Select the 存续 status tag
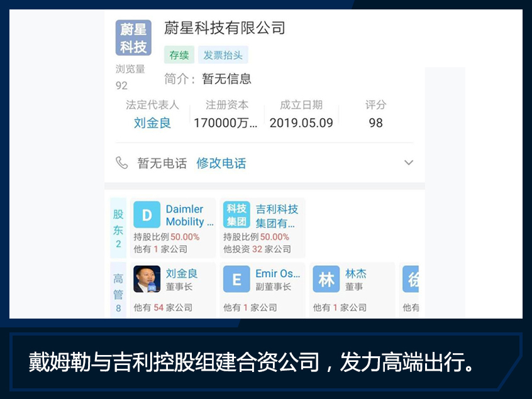The image size is (532, 399). 179,55
